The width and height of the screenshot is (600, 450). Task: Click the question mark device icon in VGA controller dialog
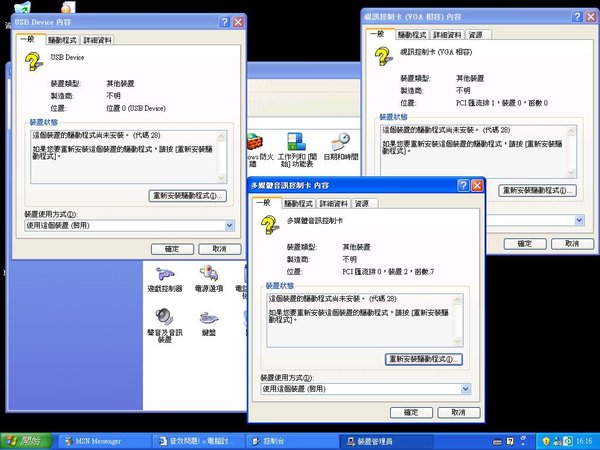[383, 56]
